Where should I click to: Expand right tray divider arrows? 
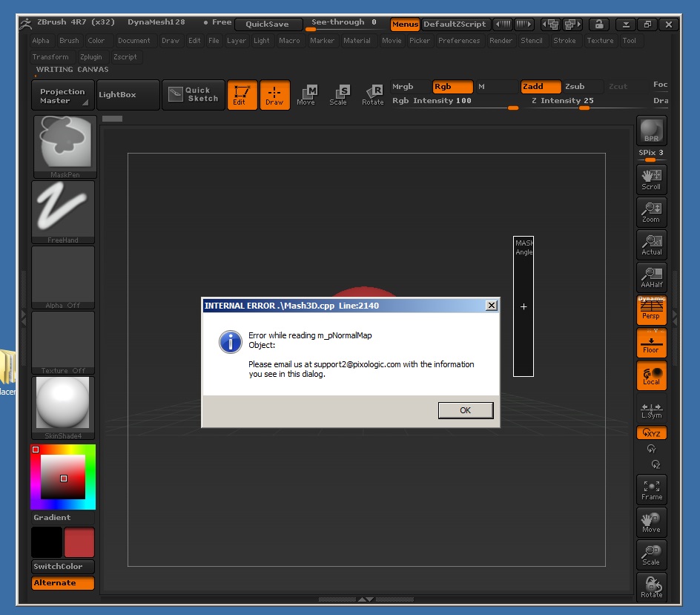pos(675,318)
